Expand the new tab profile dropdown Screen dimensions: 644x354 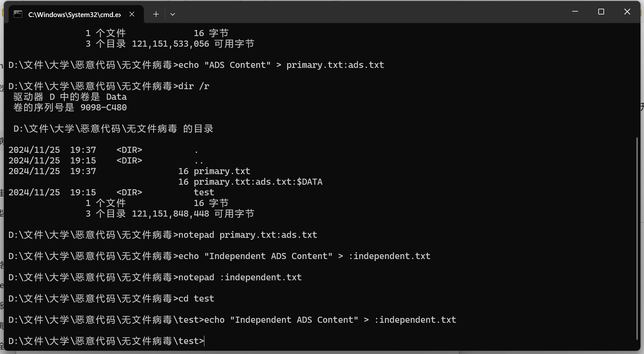point(173,14)
